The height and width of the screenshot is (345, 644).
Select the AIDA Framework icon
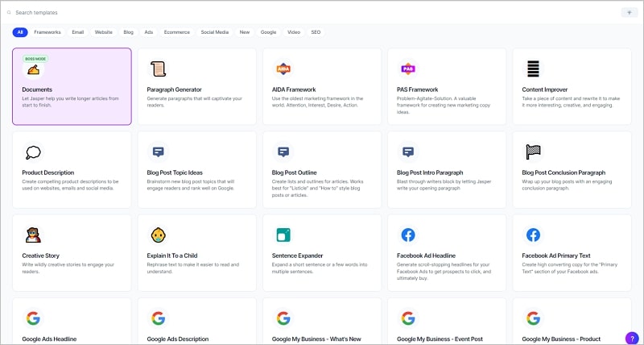(x=283, y=69)
